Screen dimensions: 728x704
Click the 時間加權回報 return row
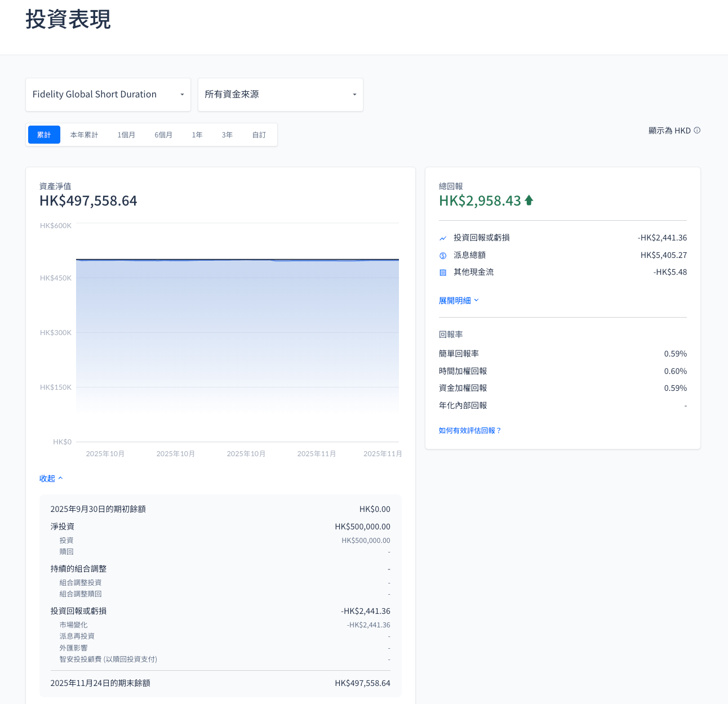pyautogui.click(x=562, y=371)
